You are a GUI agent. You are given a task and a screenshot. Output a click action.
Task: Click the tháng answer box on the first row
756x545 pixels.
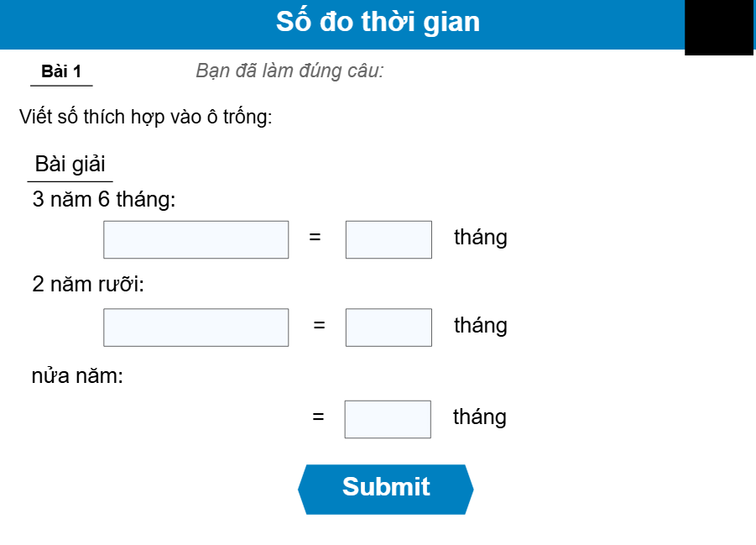(388, 238)
